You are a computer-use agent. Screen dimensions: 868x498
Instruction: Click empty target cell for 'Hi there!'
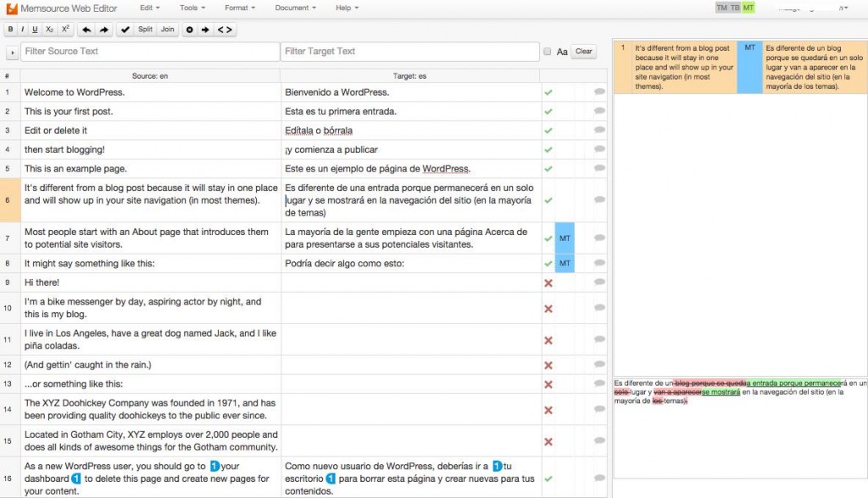[x=411, y=283]
